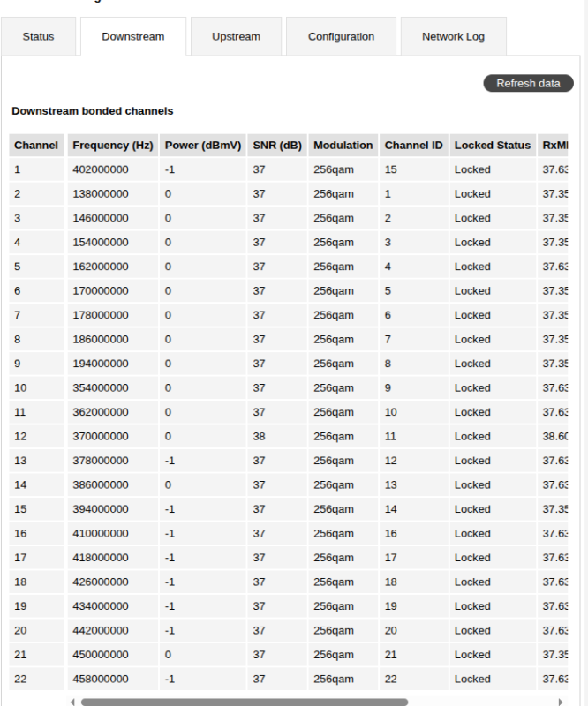
Task: Open the Upstream tab
Action: point(236,36)
